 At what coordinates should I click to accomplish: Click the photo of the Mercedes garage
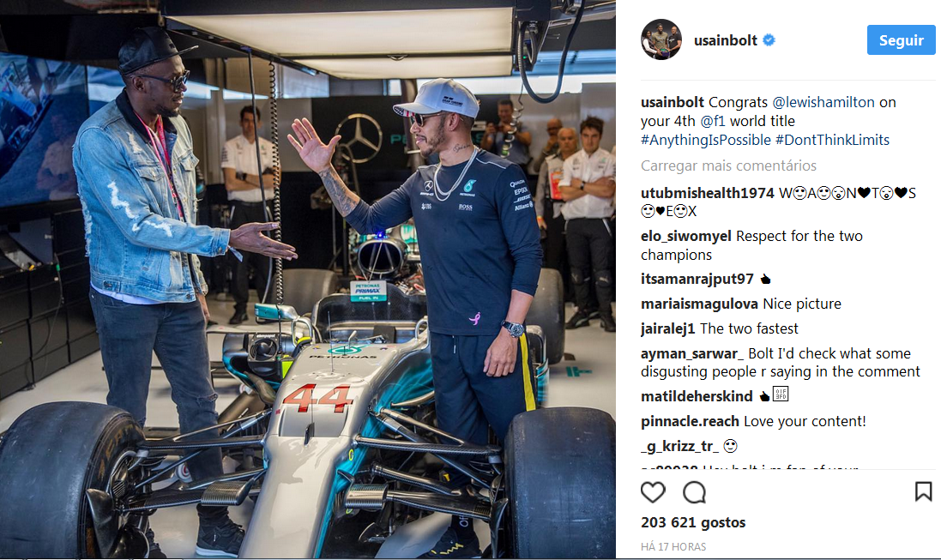pos(307,279)
